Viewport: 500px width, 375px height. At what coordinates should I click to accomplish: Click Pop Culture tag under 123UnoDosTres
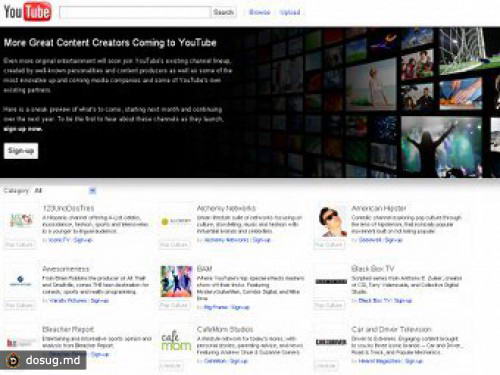coord(19,245)
